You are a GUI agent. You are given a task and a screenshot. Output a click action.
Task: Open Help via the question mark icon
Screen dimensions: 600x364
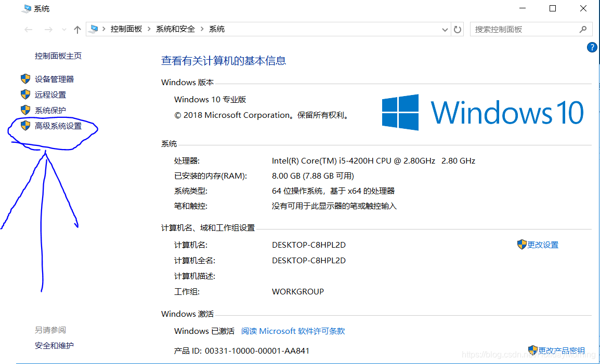[x=592, y=47]
